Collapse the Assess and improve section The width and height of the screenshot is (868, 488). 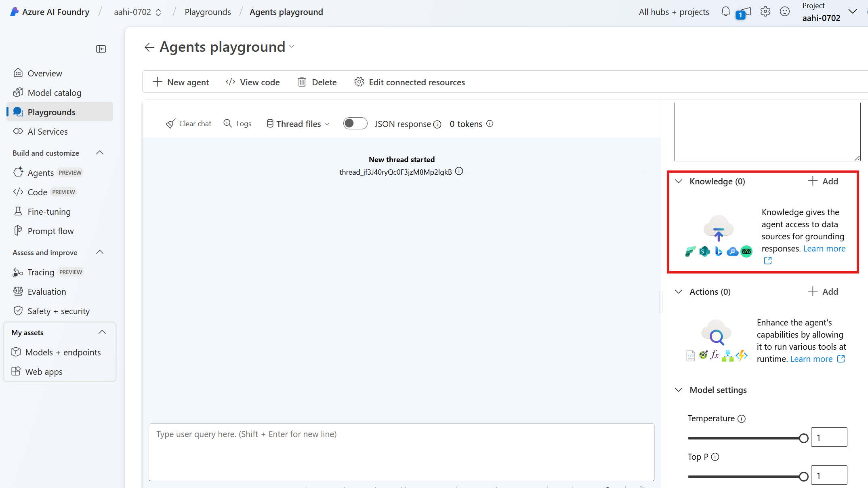(x=100, y=252)
